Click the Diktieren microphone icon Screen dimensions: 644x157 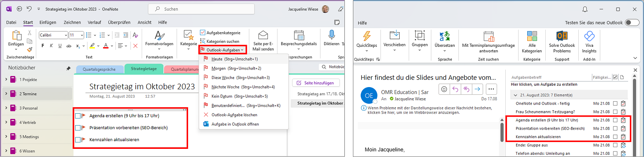click(331, 35)
